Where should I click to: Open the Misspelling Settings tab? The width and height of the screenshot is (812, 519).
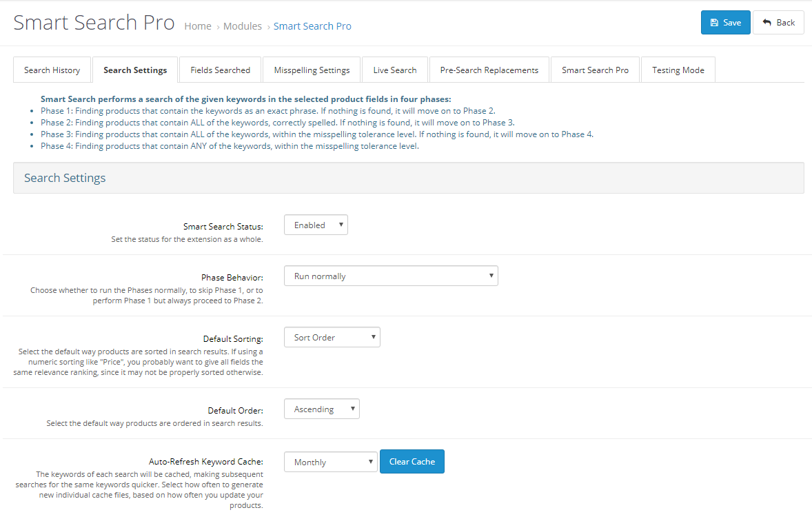click(312, 70)
